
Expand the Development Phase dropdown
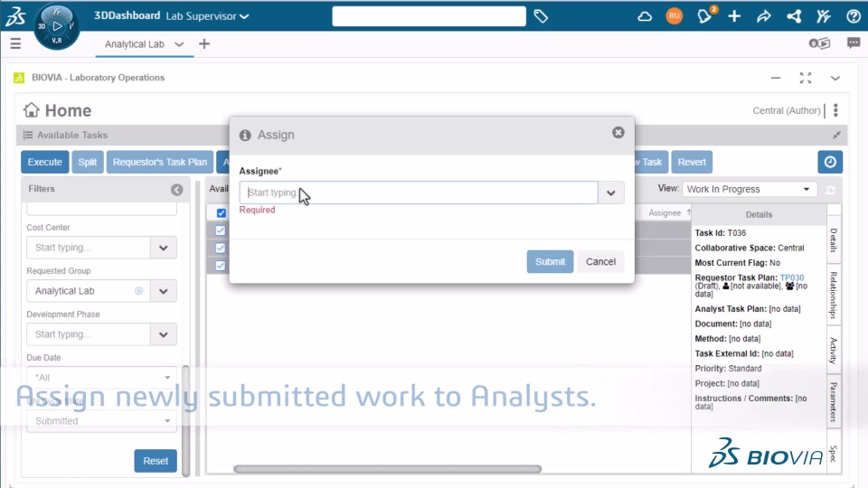[x=164, y=334]
